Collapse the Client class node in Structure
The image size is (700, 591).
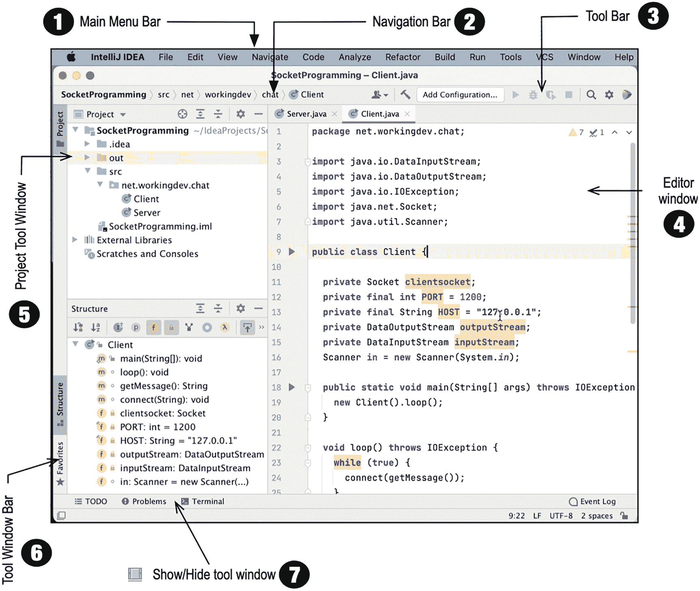coord(75,344)
